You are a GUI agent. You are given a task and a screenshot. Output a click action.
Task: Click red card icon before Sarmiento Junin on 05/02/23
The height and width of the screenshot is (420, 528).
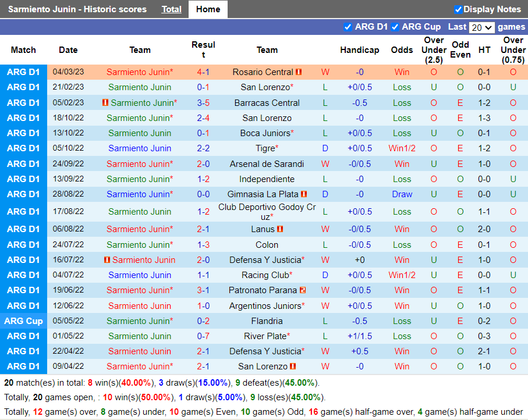(x=105, y=102)
